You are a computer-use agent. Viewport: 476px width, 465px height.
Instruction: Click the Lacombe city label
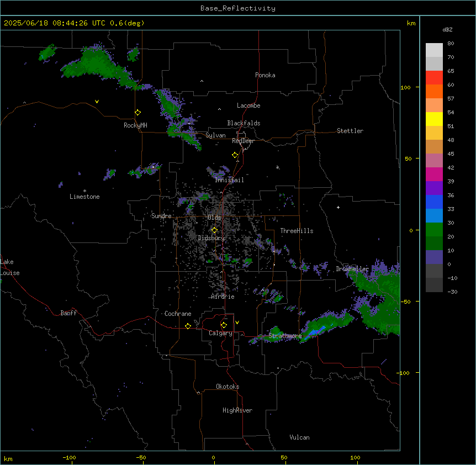[x=248, y=105]
